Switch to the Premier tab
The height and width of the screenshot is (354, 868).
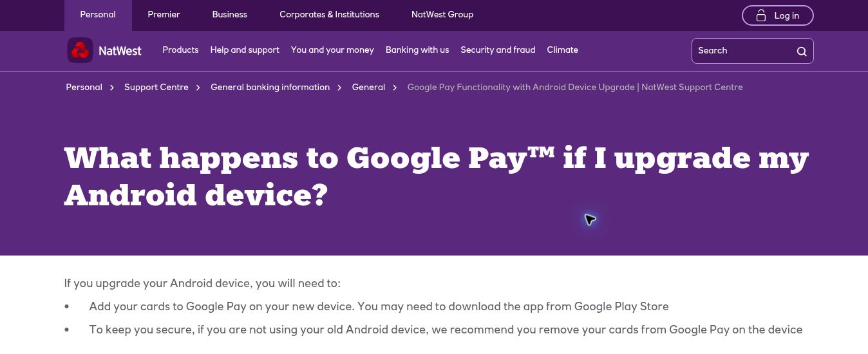(164, 15)
